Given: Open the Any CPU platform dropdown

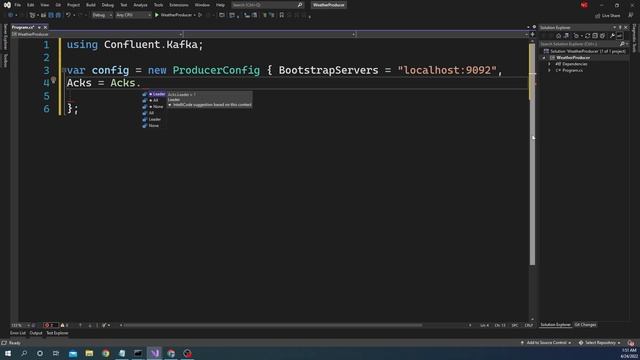Looking at the screenshot, I should click(x=133, y=15).
